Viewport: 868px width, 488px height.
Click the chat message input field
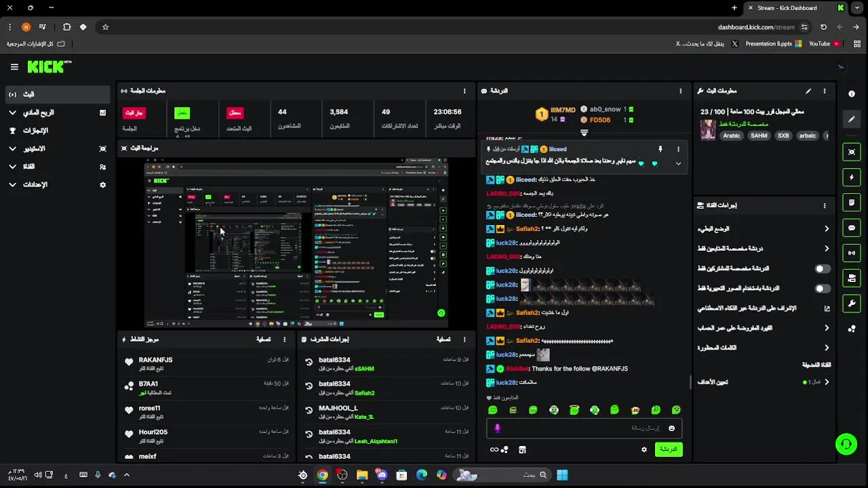coord(584,428)
